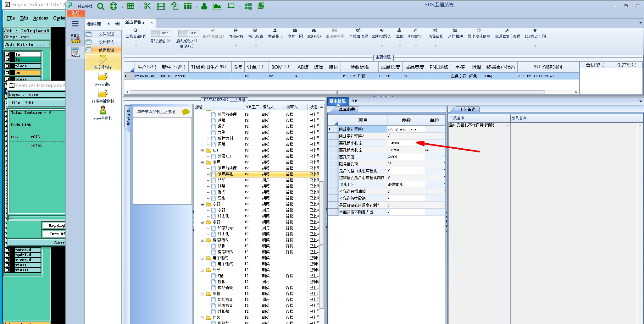Toggle checkbox beside 'npdrl.d' layer in Graphic Editor
This screenshot has width=644, height=324.
click(x=7, y=255)
